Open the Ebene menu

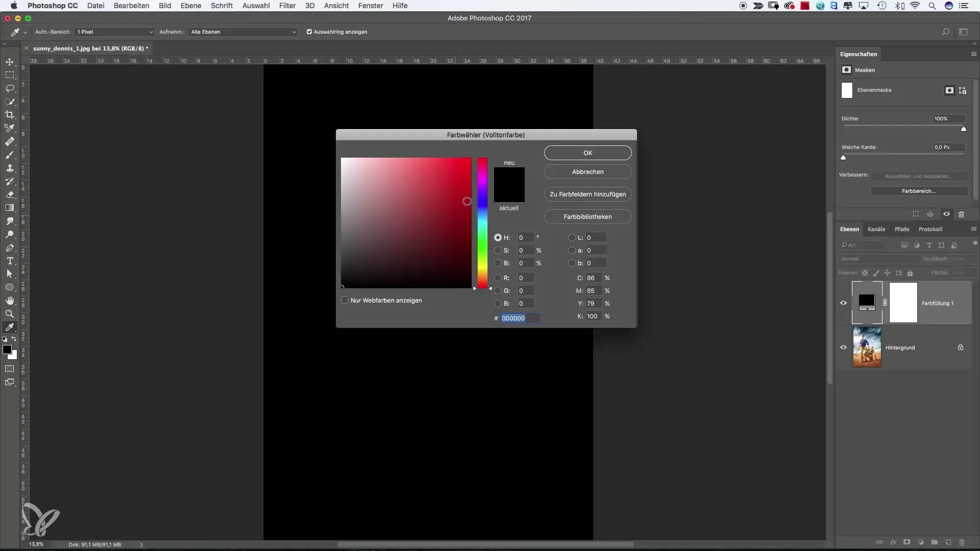pyautogui.click(x=191, y=6)
